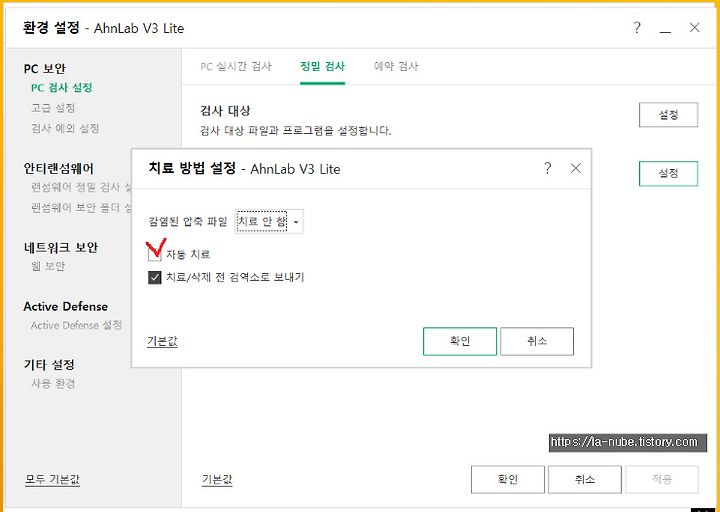
Task: Click 모두 기본값 link in sidebar
Action: pyautogui.click(x=52, y=479)
